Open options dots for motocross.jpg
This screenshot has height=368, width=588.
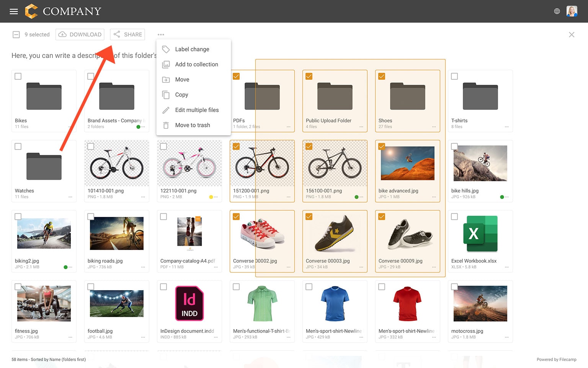coord(506,337)
